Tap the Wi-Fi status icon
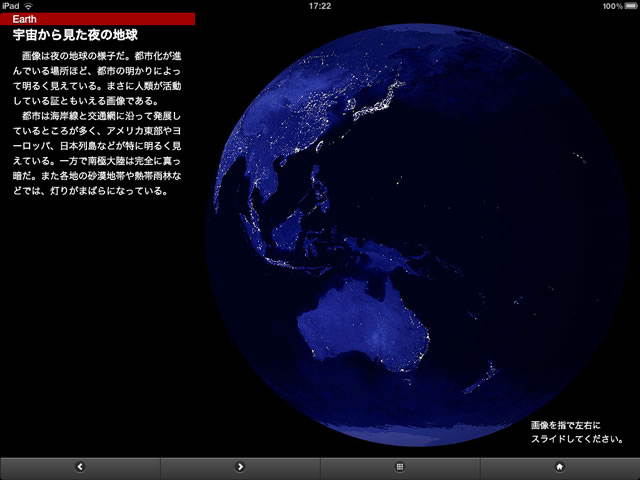 (28, 6)
